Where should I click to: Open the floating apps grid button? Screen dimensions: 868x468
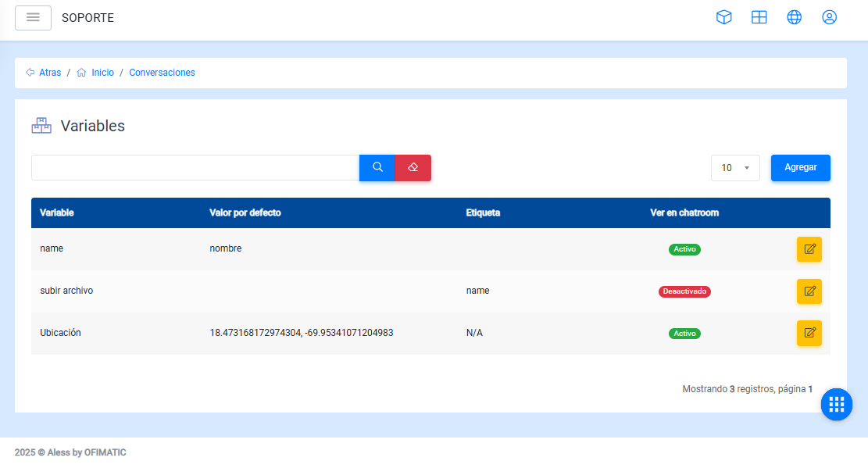[837, 404]
